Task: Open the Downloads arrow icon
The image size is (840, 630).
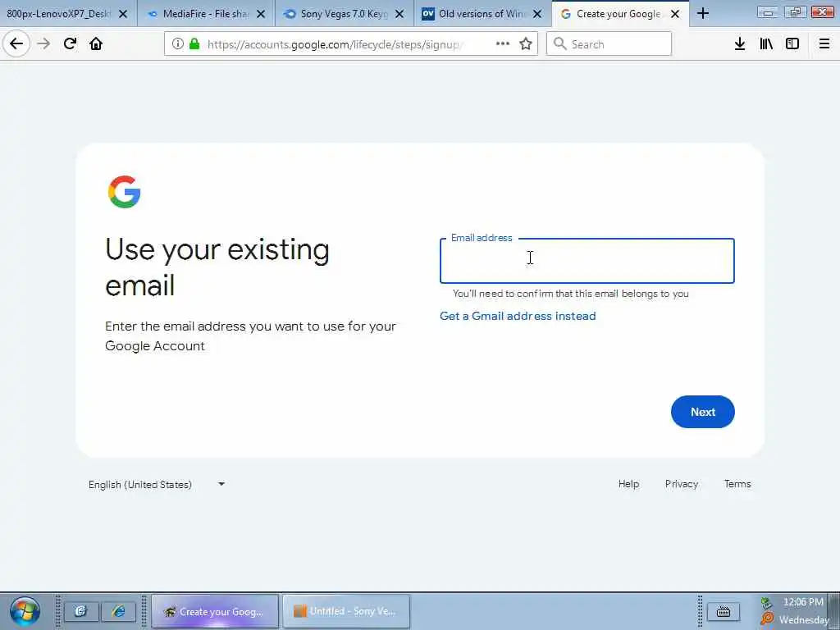Action: (740, 44)
